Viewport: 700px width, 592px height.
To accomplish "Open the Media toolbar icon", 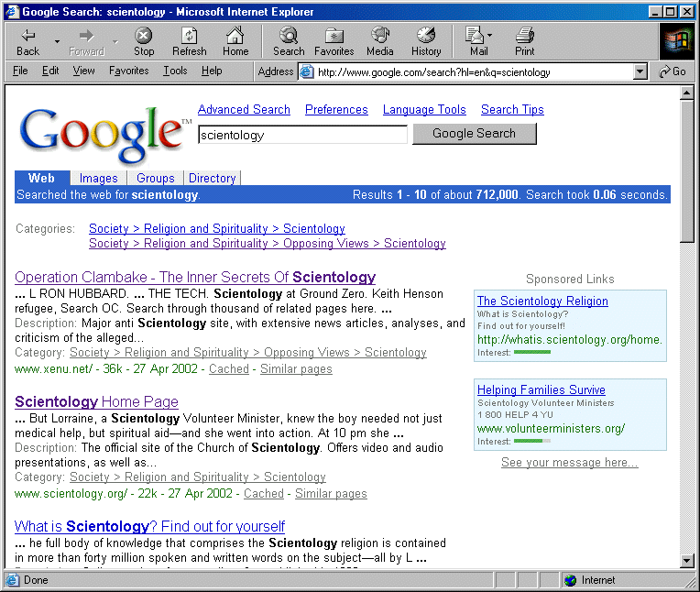I will (380, 35).
